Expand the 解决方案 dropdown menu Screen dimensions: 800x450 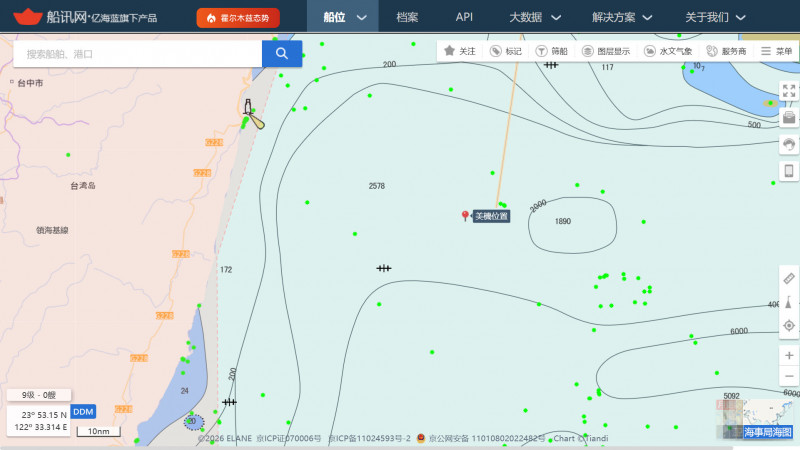[621, 17]
